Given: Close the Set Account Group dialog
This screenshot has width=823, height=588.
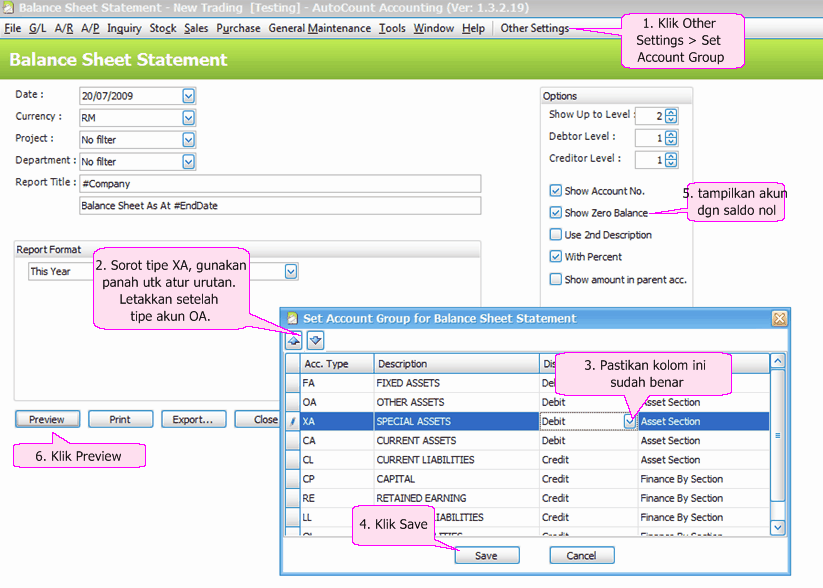Looking at the screenshot, I should pyautogui.click(x=778, y=318).
